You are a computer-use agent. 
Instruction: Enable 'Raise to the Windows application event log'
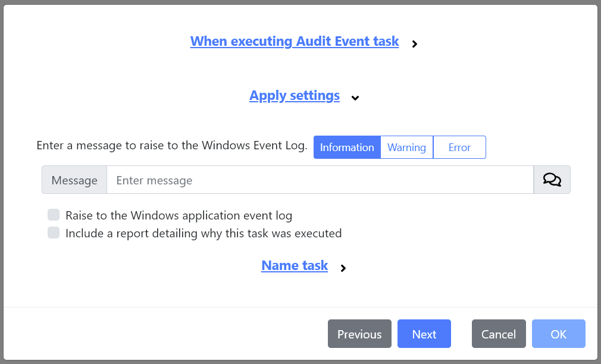pyautogui.click(x=54, y=215)
